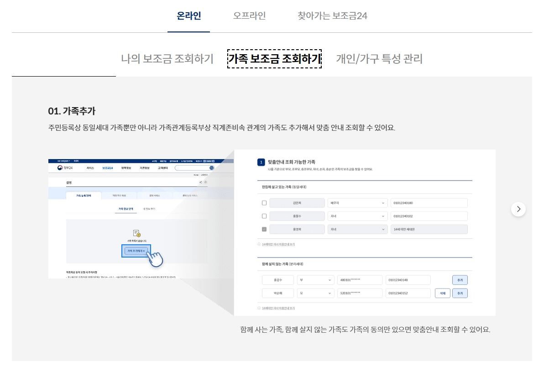Click the 520101******* ID number field

point(359,293)
